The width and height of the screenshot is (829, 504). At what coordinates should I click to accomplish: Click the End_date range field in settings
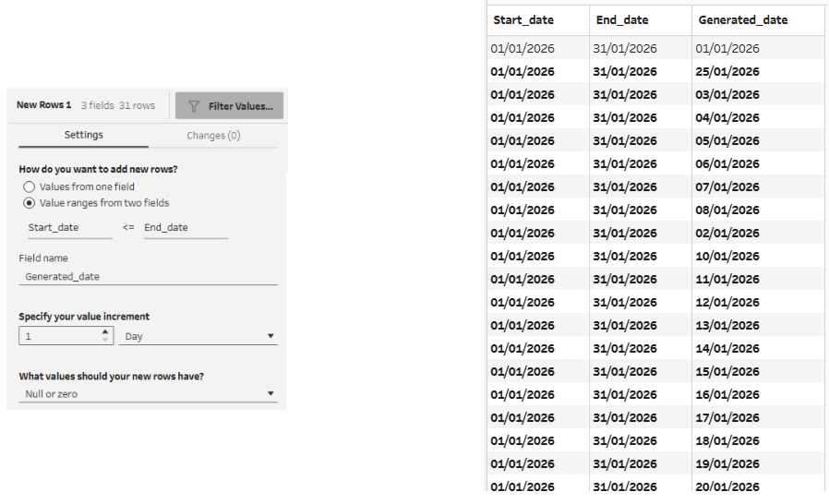185,228
